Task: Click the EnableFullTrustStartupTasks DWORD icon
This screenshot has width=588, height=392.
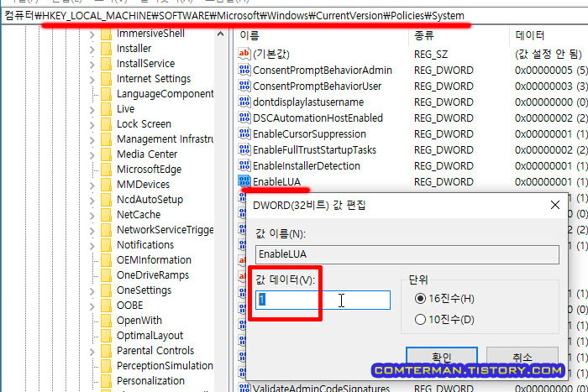Action: click(x=244, y=149)
